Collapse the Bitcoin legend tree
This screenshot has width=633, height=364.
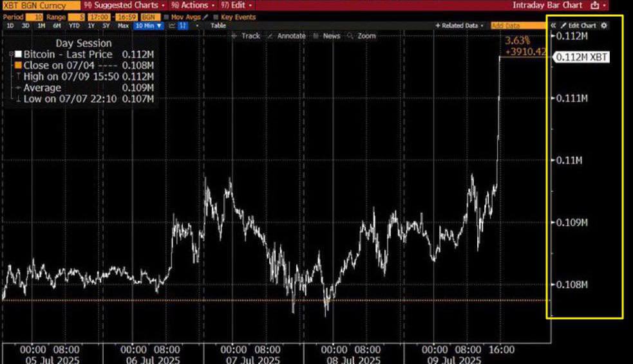pos(12,54)
